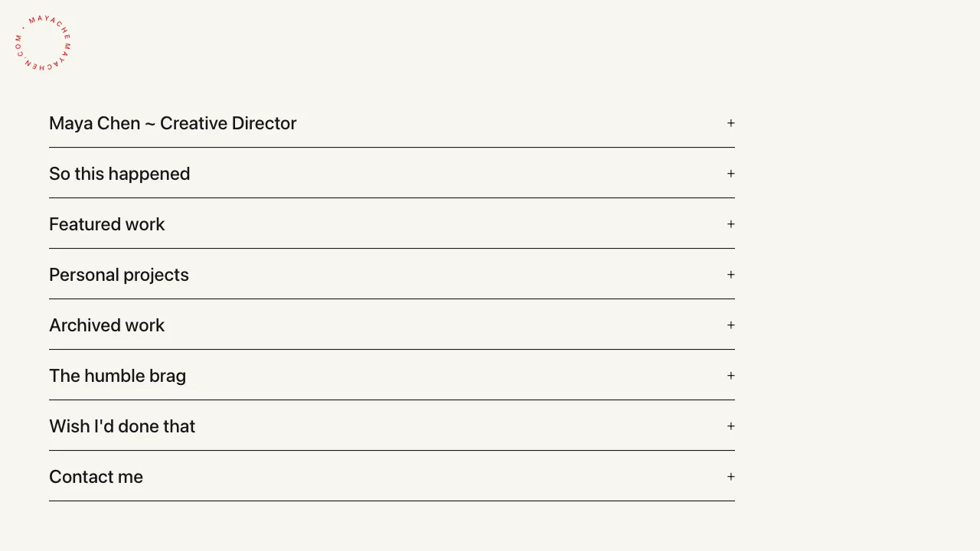Click the plus icon beside Contact me
This screenshot has width=980, height=551.
pyautogui.click(x=730, y=477)
